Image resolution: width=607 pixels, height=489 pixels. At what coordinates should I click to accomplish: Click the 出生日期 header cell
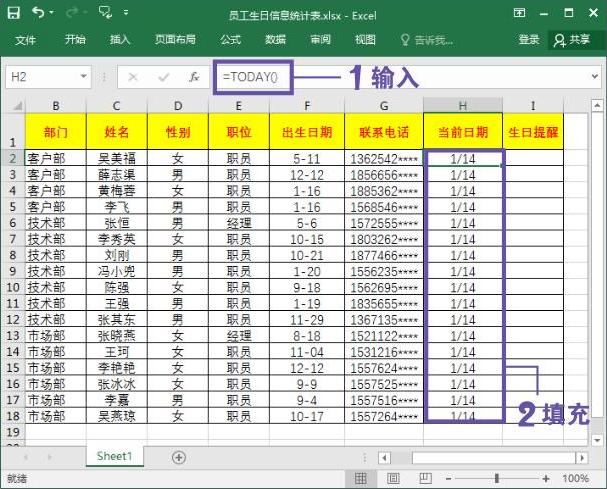click(307, 132)
